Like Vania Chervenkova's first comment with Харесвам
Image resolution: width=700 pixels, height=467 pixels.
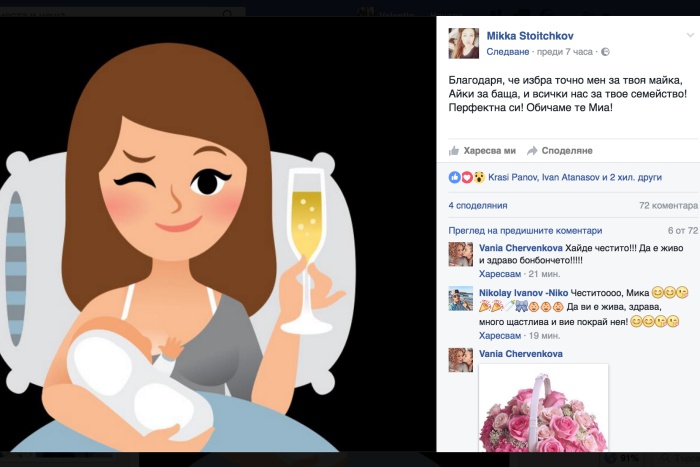pyautogui.click(x=500, y=273)
